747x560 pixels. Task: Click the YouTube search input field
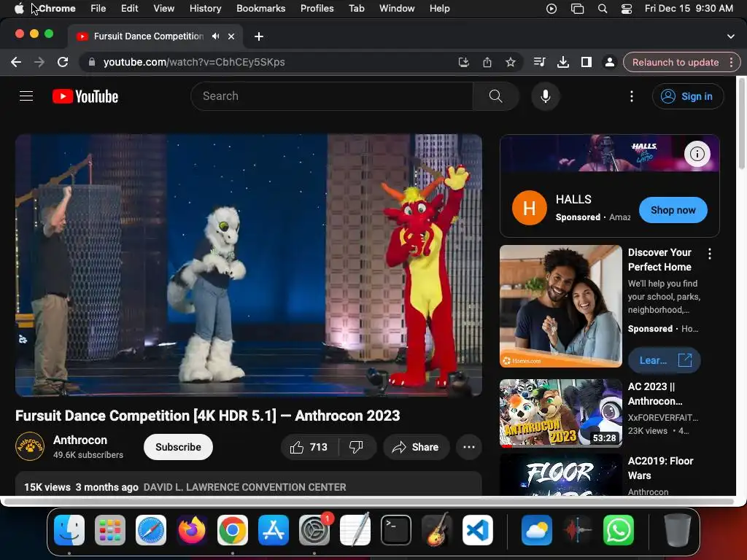[x=332, y=96]
